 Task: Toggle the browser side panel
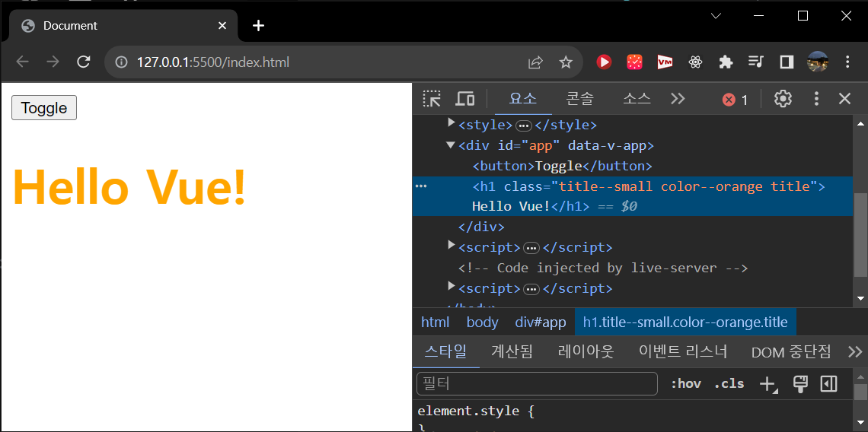[786, 62]
